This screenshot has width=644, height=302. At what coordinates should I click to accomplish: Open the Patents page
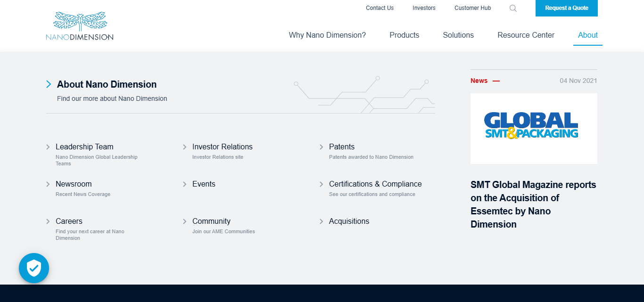(342, 147)
